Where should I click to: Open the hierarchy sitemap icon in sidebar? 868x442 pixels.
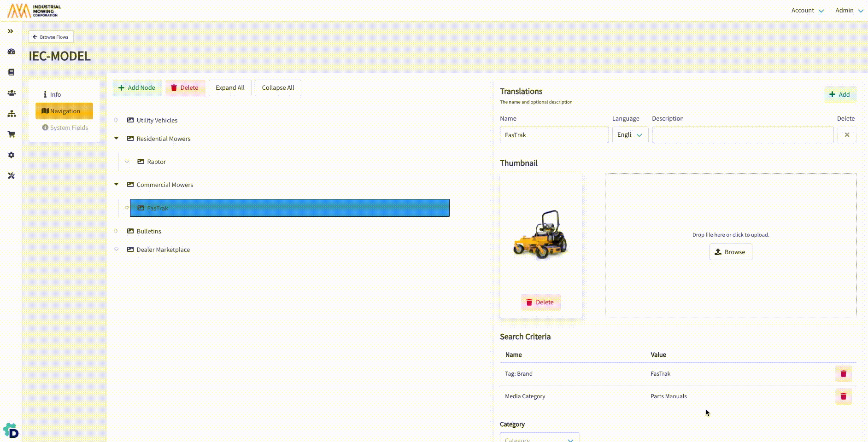[12, 114]
